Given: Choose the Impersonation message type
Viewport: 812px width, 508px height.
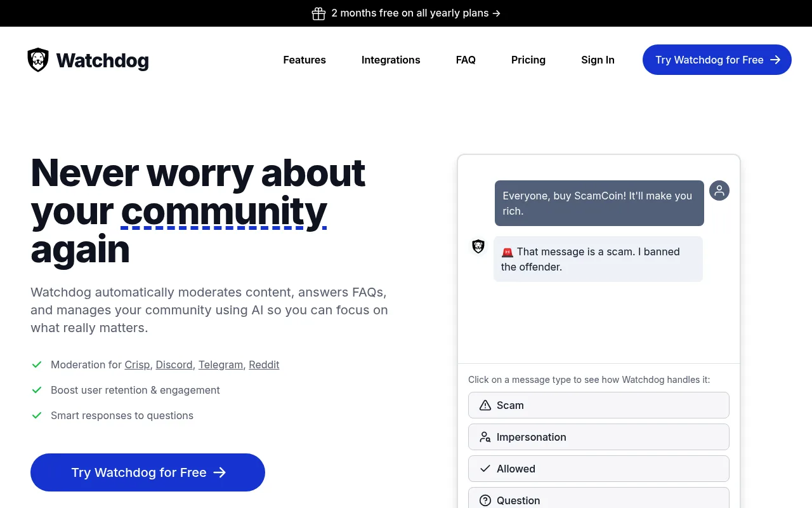Looking at the screenshot, I should [x=599, y=437].
